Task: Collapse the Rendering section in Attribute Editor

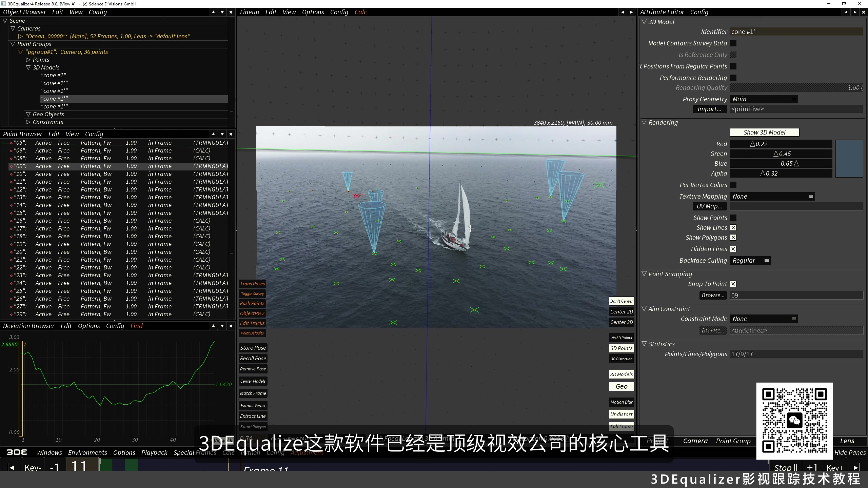Action: click(644, 122)
